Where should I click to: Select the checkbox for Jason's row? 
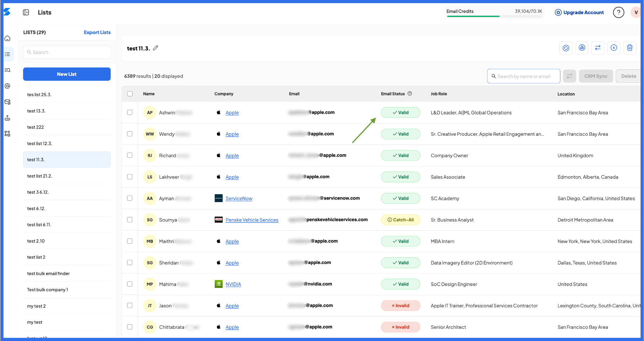click(130, 305)
